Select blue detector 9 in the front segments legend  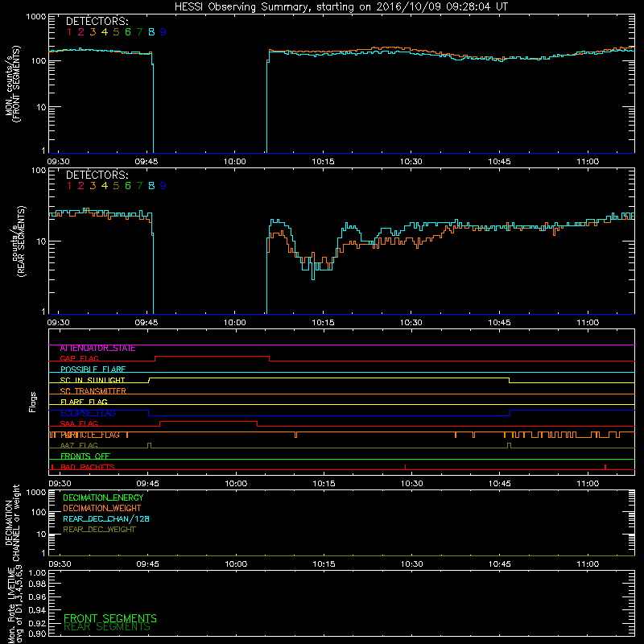[163, 32]
